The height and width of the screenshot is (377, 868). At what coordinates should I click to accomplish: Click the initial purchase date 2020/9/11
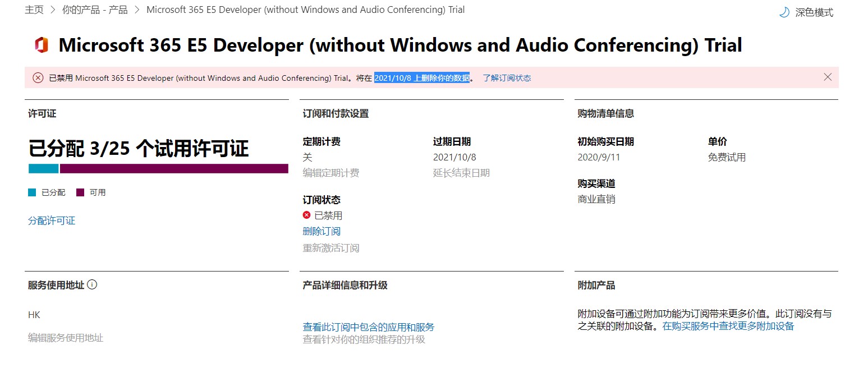click(599, 157)
